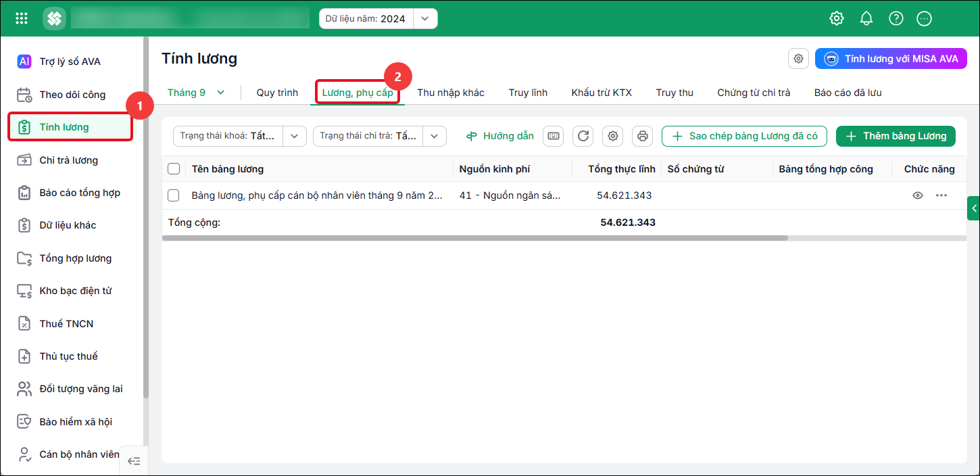Click the Đối tượng vãng lai people icon

[24, 389]
